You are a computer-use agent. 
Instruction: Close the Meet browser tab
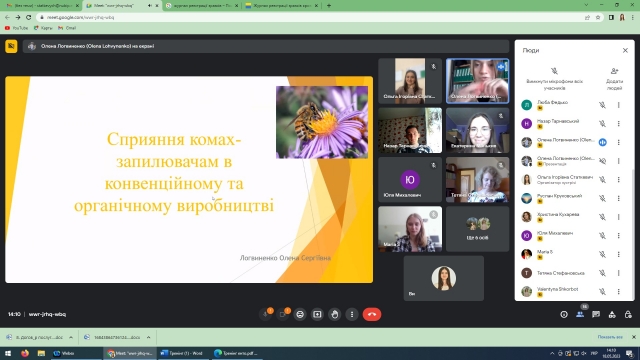[157, 6]
